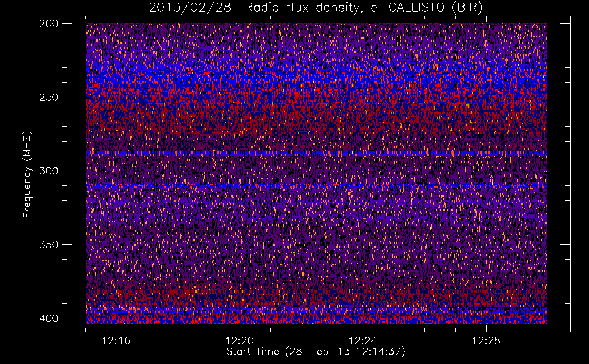Click the 300 frequency tick label

[x=48, y=171]
